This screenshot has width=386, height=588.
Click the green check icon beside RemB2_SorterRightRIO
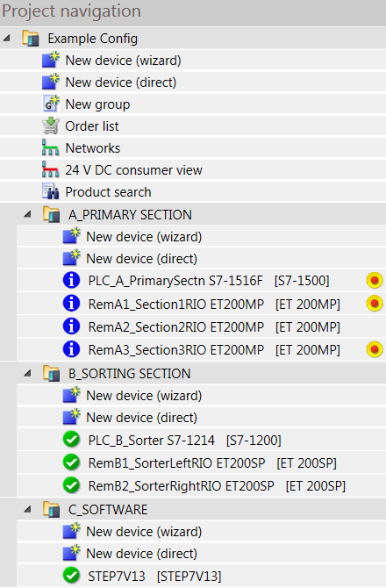71,485
